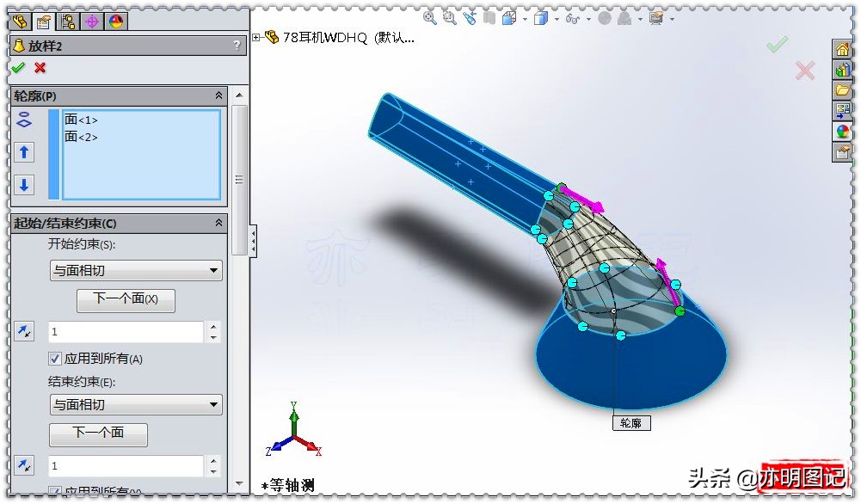Click the View Orientation cube icon
The height and width of the screenshot is (504, 861).
coord(507,17)
